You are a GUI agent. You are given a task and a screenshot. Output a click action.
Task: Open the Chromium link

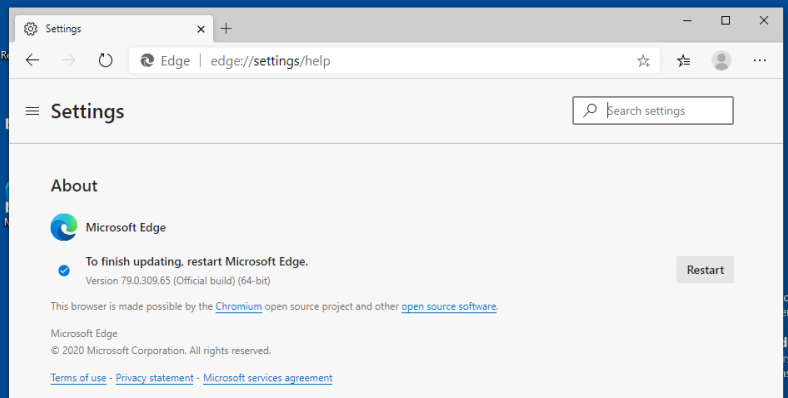239,307
